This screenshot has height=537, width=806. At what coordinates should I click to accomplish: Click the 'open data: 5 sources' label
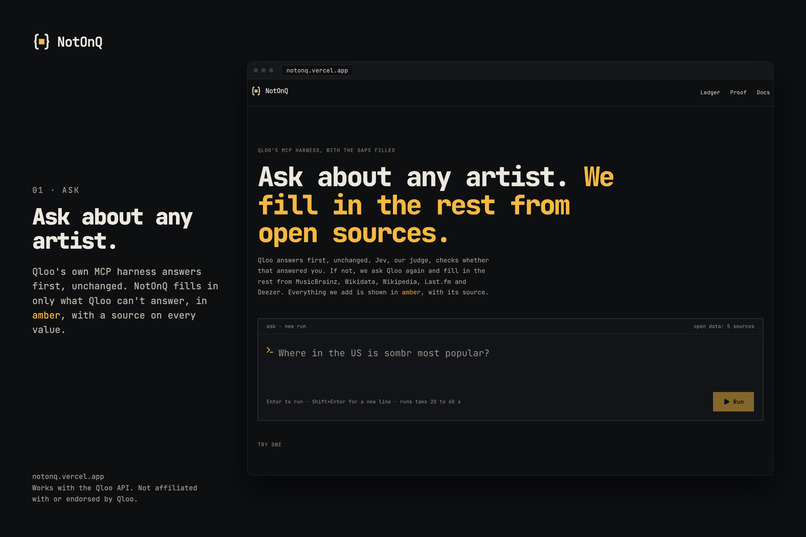(x=724, y=326)
